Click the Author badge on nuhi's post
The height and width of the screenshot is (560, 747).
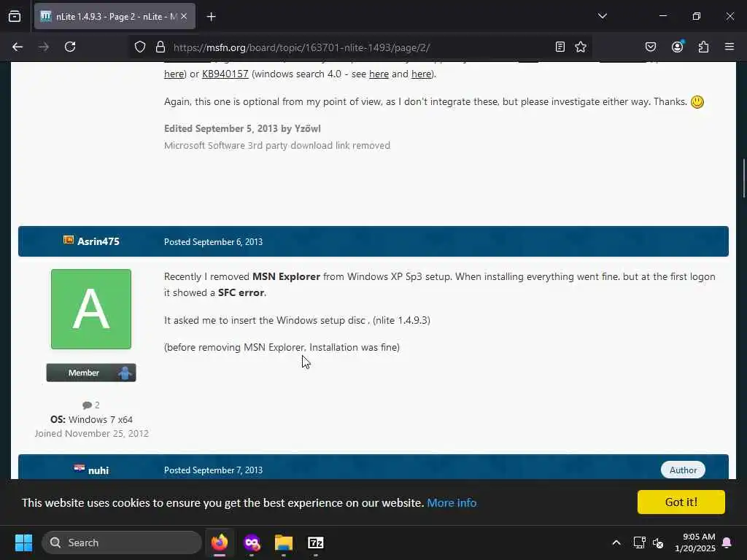pyautogui.click(x=683, y=470)
